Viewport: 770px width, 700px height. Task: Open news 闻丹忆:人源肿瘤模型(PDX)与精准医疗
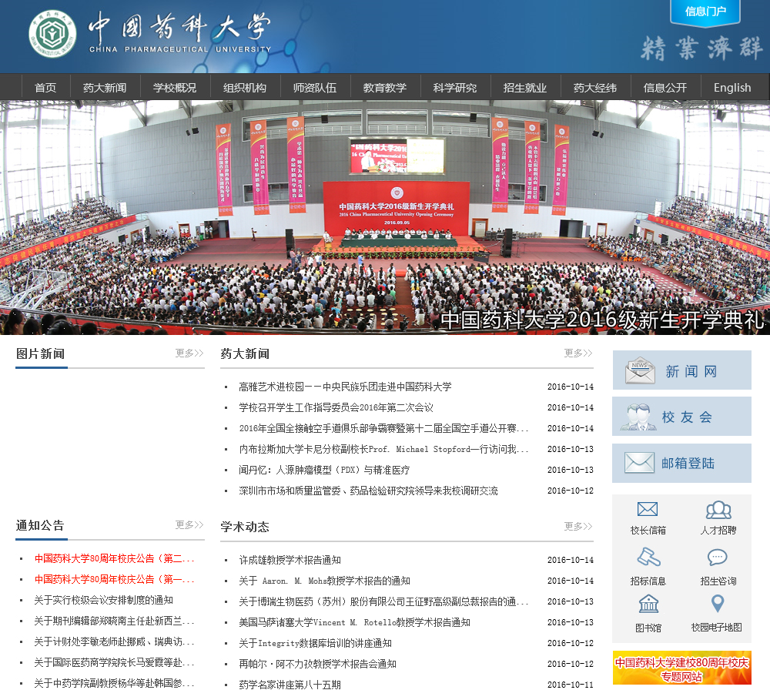[x=324, y=470]
